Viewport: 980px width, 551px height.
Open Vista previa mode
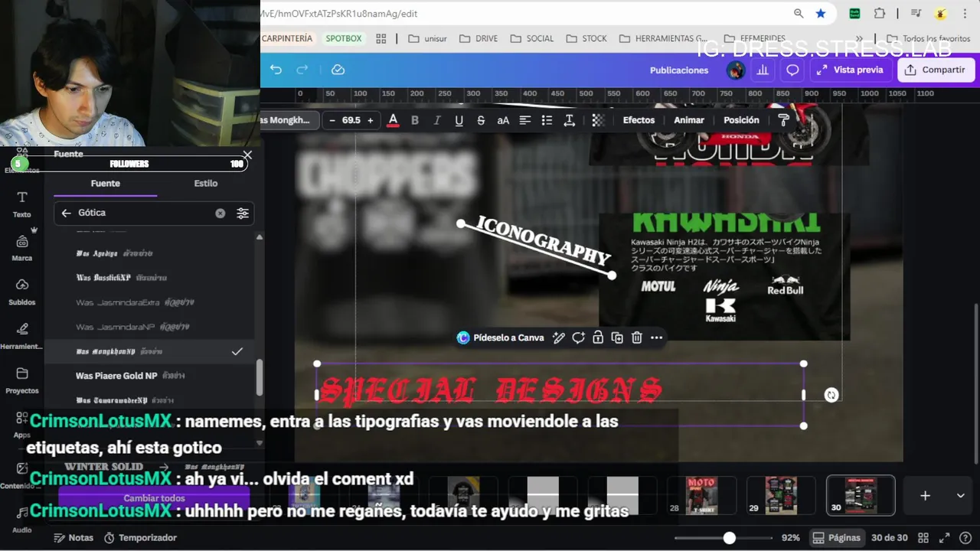click(850, 70)
